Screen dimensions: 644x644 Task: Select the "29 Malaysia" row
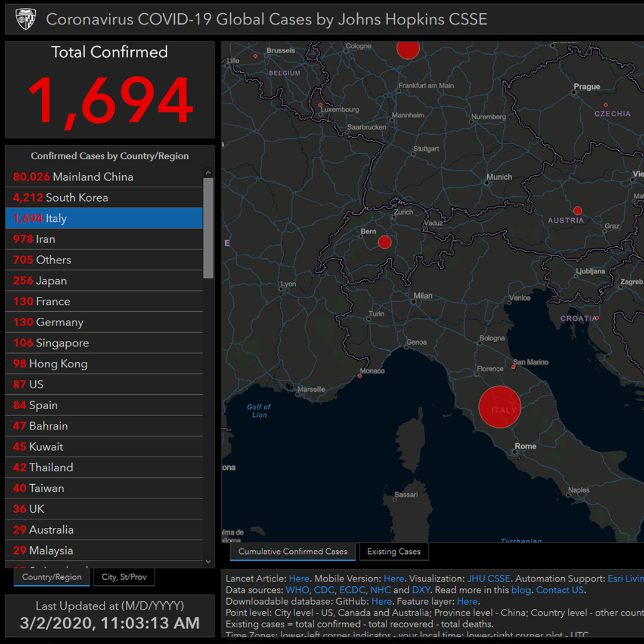(x=104, y=550)
